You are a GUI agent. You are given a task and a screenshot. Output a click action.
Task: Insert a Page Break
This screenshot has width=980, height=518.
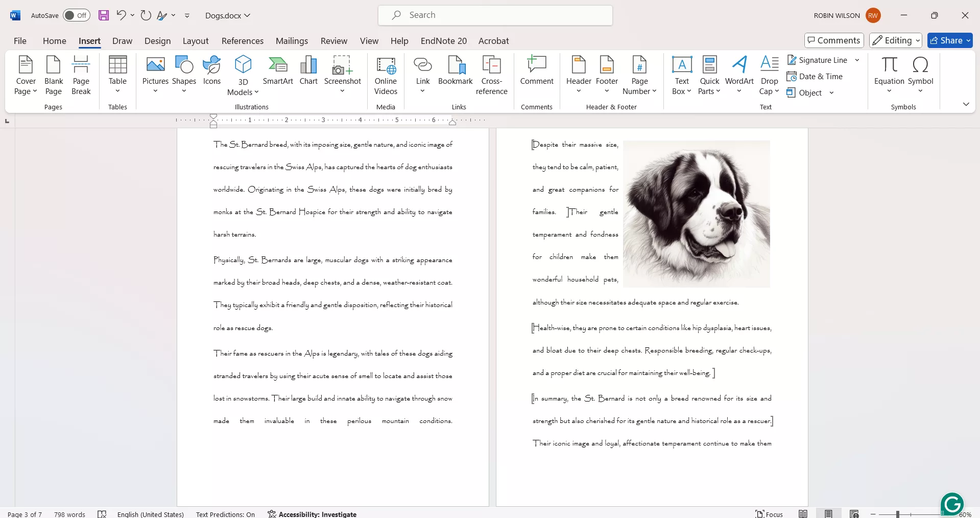(81, 76)
